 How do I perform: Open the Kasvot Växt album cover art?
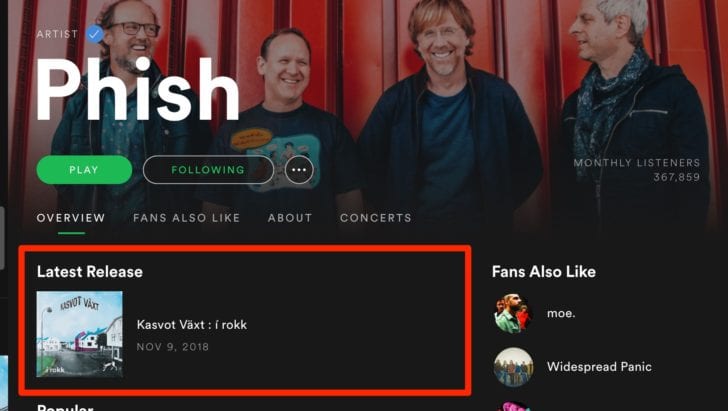[80, 334]
